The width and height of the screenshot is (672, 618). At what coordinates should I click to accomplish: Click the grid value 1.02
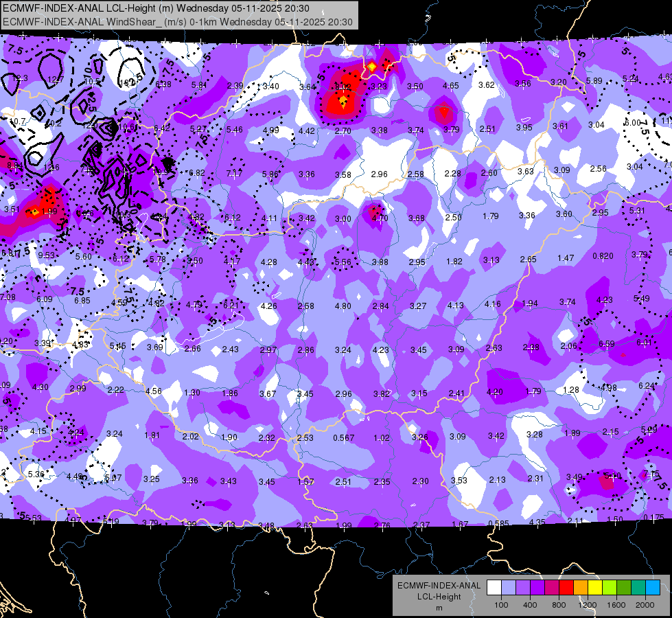[x=382, y=438]
